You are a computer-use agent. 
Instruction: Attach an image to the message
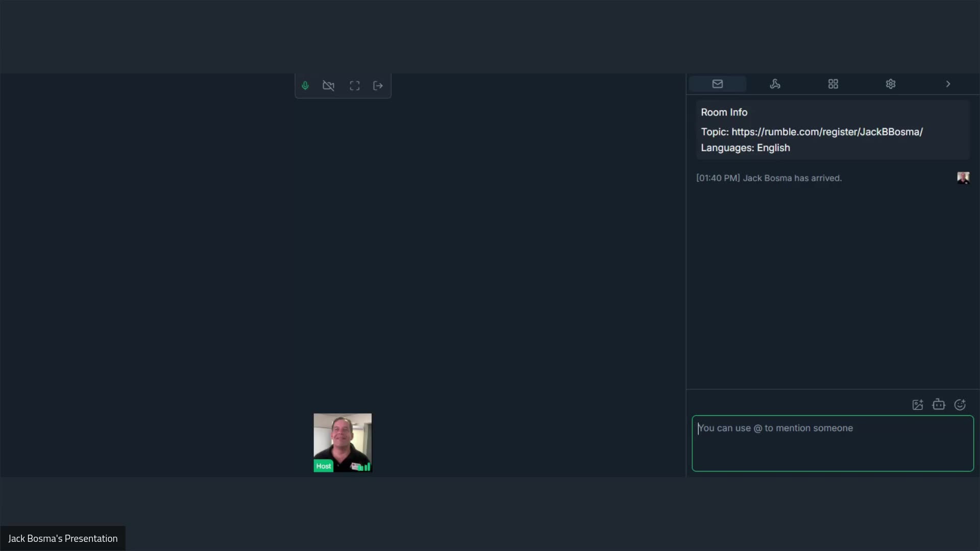coord(917,405)
